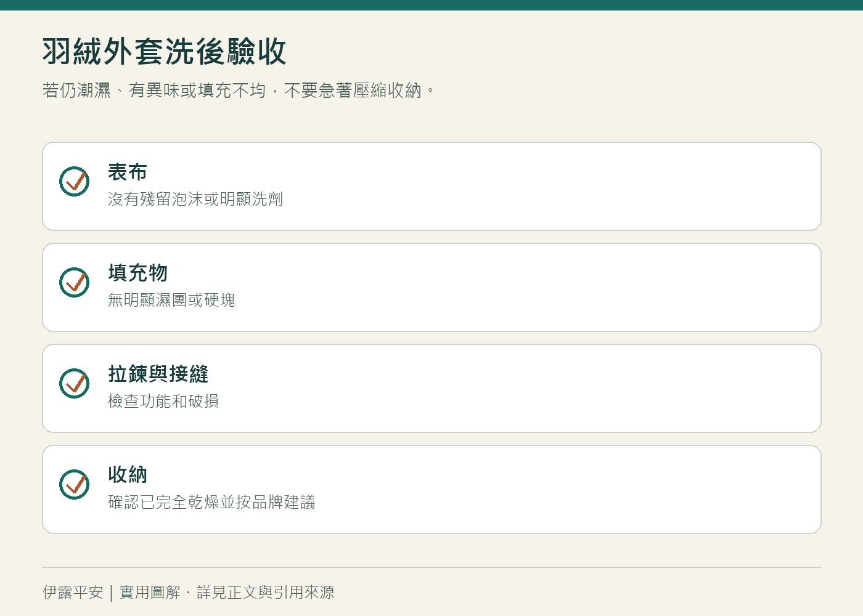Select the 拉鍊與接縫 card heading
This screenshot has width=863, height=616.
click(x=158, y=374)
